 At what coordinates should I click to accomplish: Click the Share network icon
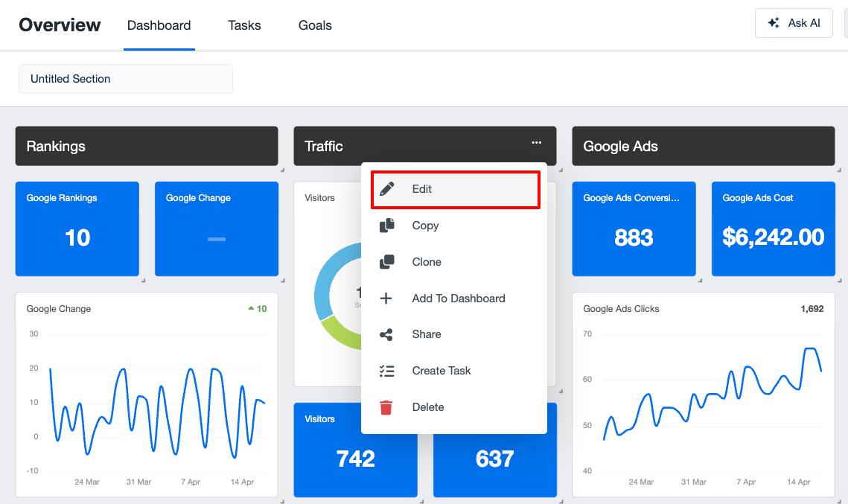click(387, 334)
